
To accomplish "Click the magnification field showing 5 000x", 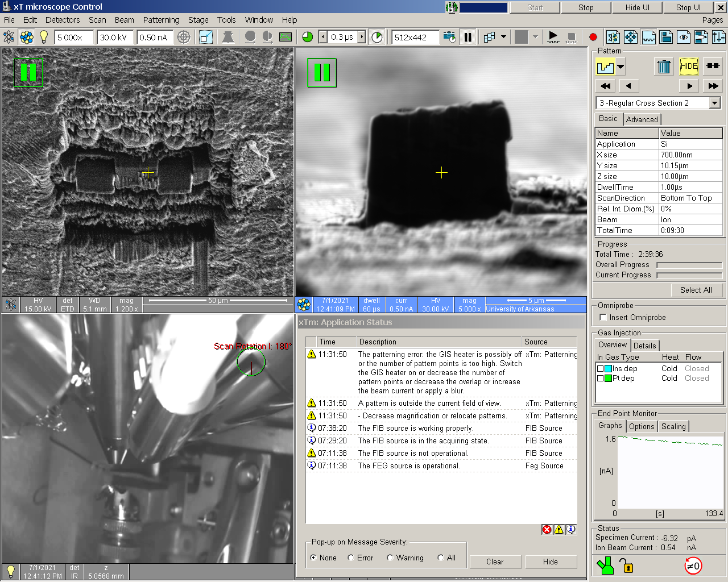I will coord(73,38).
